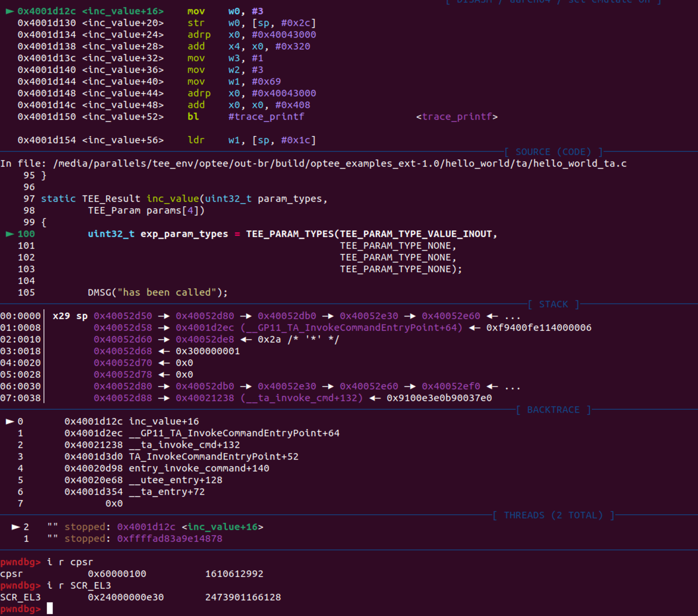Click the BACKTRACE section header
Screen dimensions: 698x616
[553, 409]
